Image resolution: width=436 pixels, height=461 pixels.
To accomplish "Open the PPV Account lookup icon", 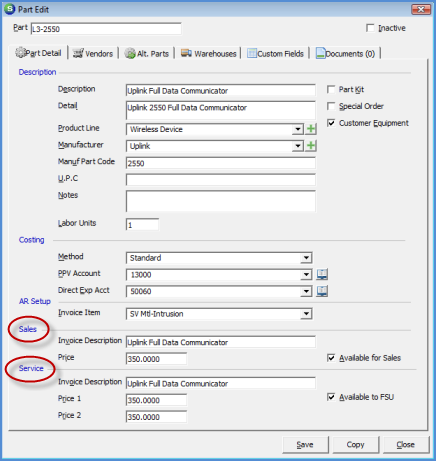I will pyautogui.click(x=322, y=274).
